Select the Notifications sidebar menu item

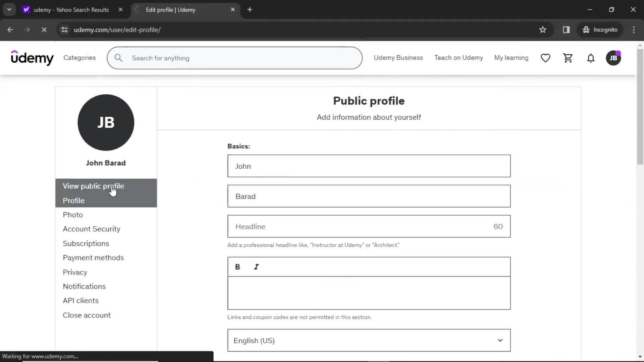pos(84,287)
